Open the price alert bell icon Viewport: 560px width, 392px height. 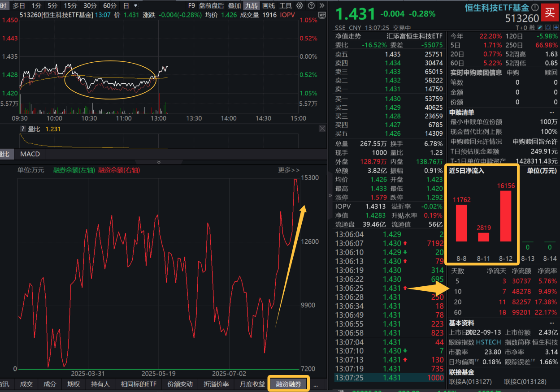[548, 27]
